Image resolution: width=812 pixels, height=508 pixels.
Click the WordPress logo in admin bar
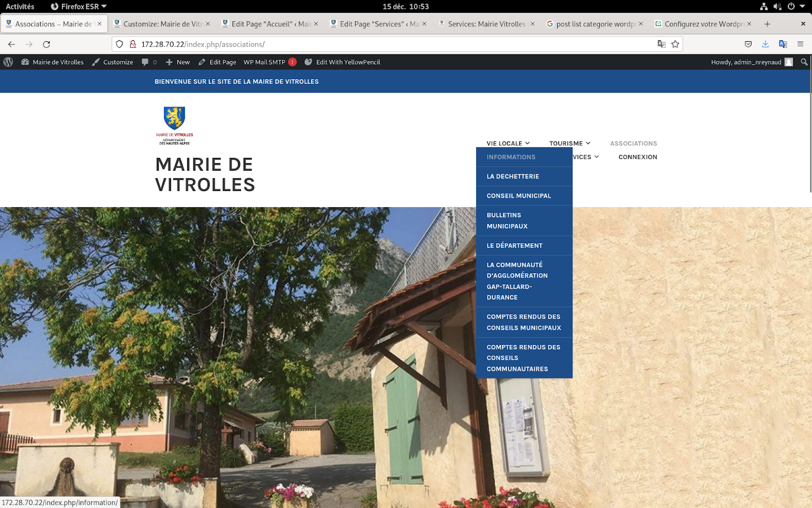8,62
